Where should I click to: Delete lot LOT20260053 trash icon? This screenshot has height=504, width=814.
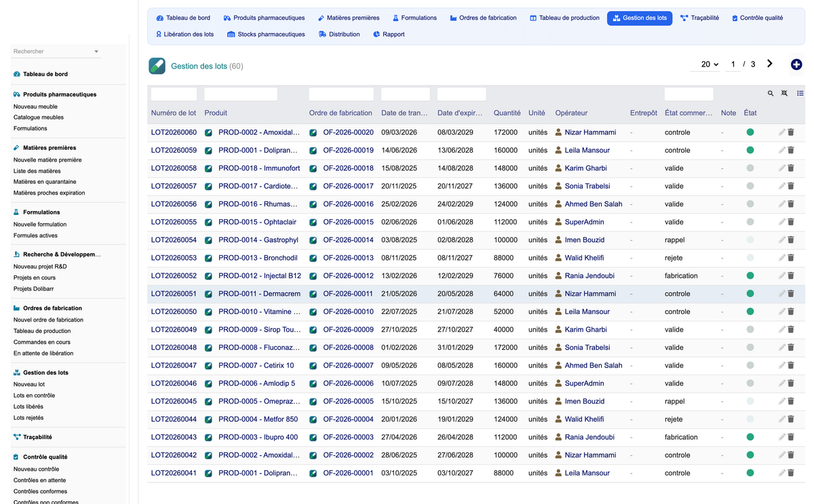791,258
